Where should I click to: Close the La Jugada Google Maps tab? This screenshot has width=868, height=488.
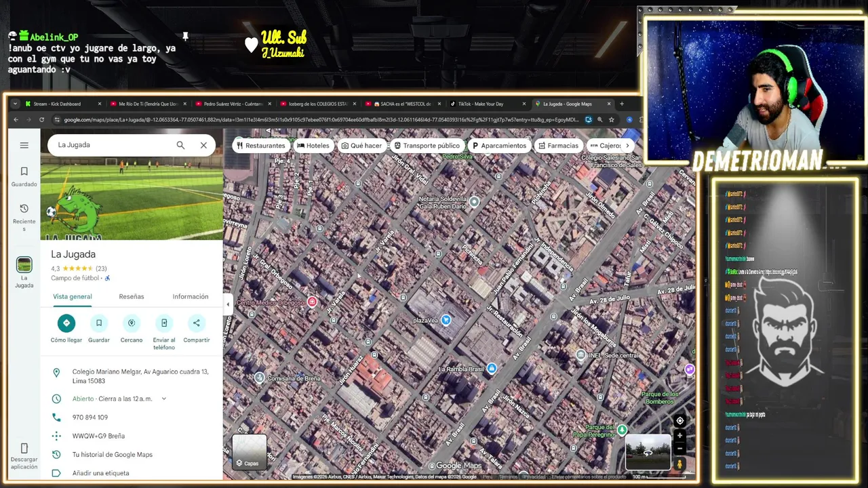click(609, 104)
